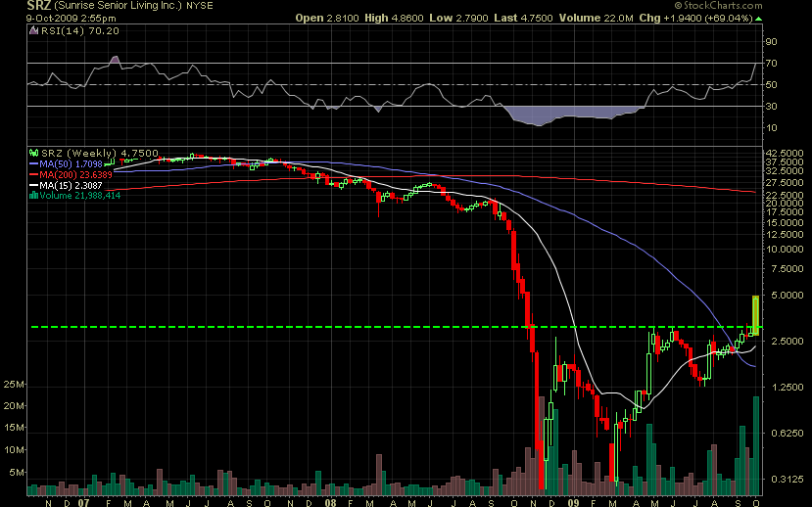Click the 42.5000 price axis label

coord(785,154)
